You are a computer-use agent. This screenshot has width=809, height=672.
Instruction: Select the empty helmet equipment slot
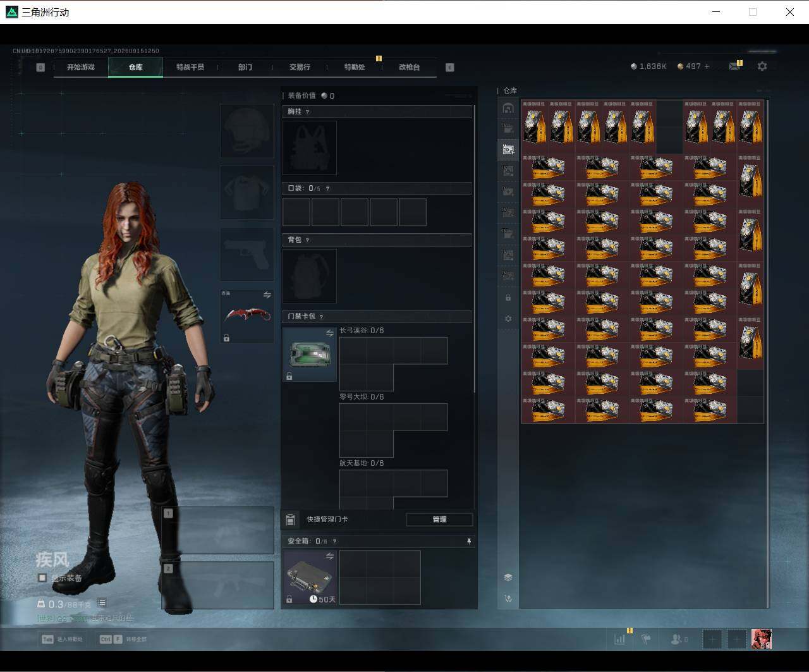click(x=246, y=131)
